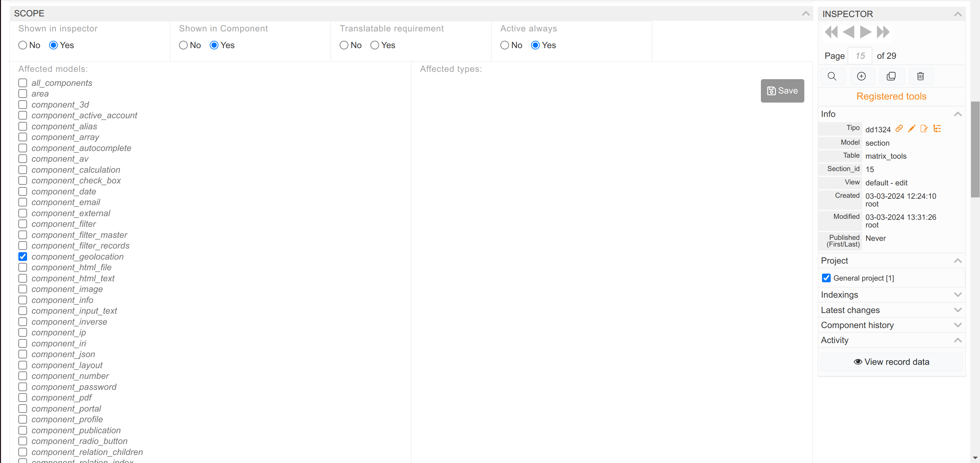Go to the first page with the double-left arrow
Screen dimensions: 980x463
(831, 32)
